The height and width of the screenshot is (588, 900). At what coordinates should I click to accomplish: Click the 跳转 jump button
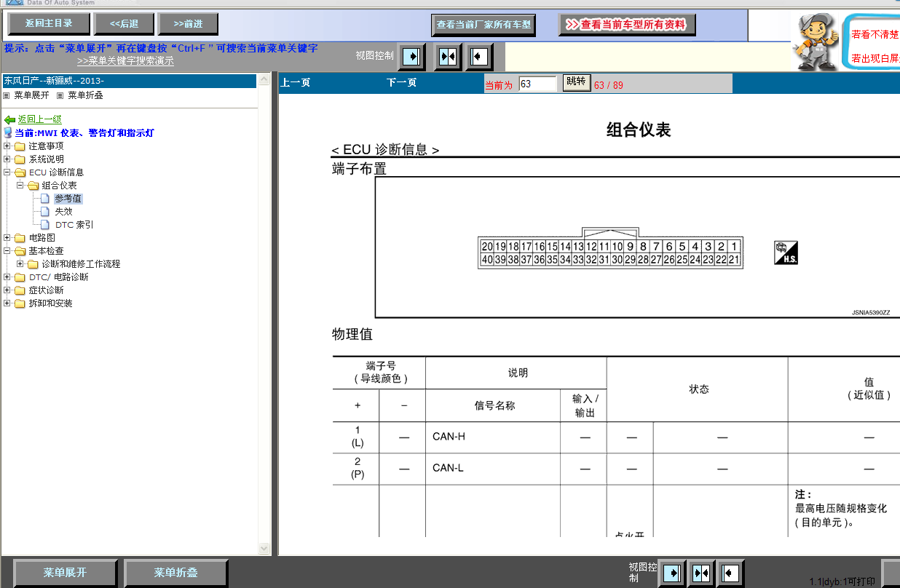[576, 82]
